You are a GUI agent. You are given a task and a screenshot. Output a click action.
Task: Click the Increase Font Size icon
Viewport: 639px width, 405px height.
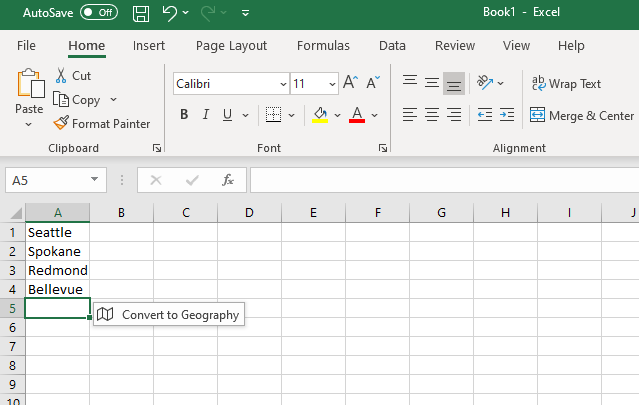[x=350, y=84]
